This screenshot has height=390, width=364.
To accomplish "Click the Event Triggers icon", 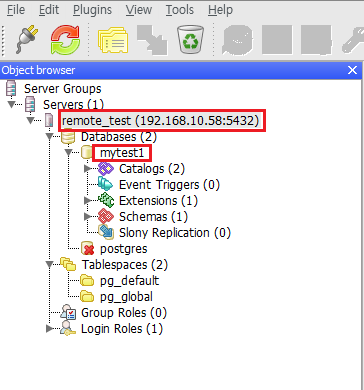I will click(105, 184).
